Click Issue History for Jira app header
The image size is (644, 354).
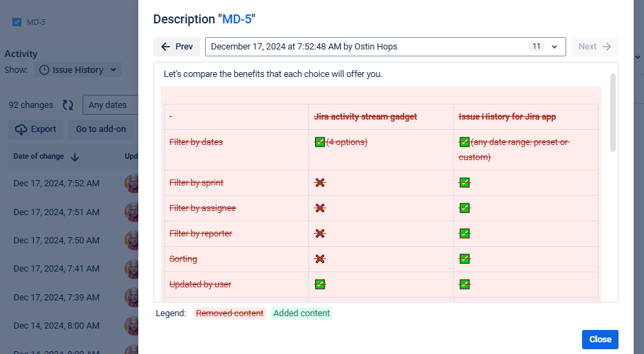click(507, 116)
